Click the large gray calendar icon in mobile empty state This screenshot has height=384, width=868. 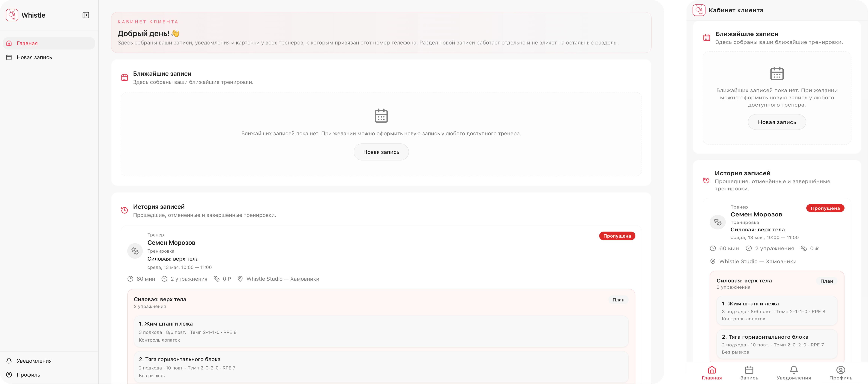(777, 73)
